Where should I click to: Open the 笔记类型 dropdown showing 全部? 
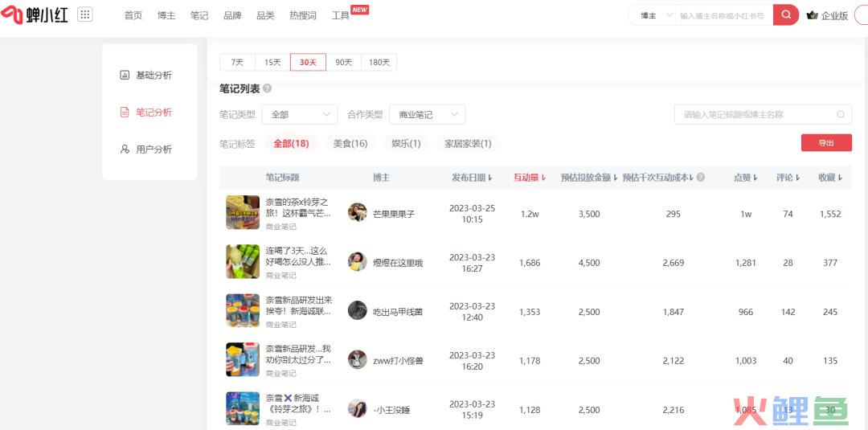tap(300, 115)
